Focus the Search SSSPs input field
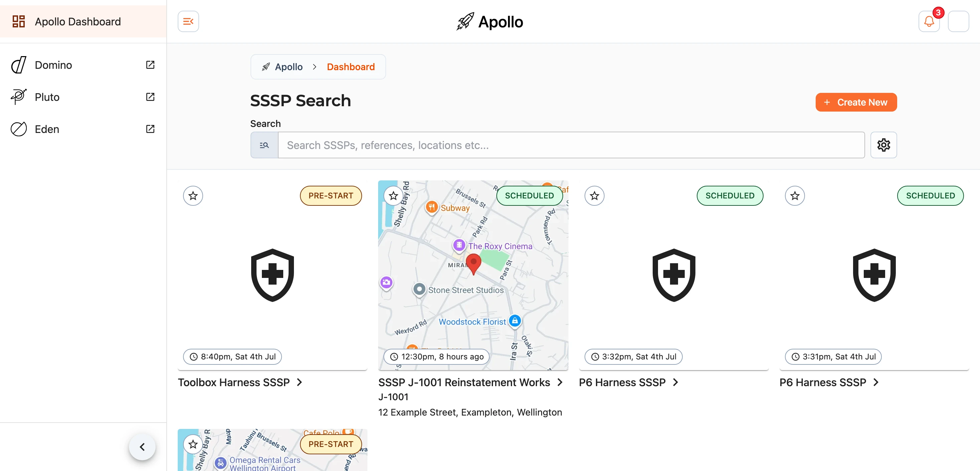 [571, 145]
